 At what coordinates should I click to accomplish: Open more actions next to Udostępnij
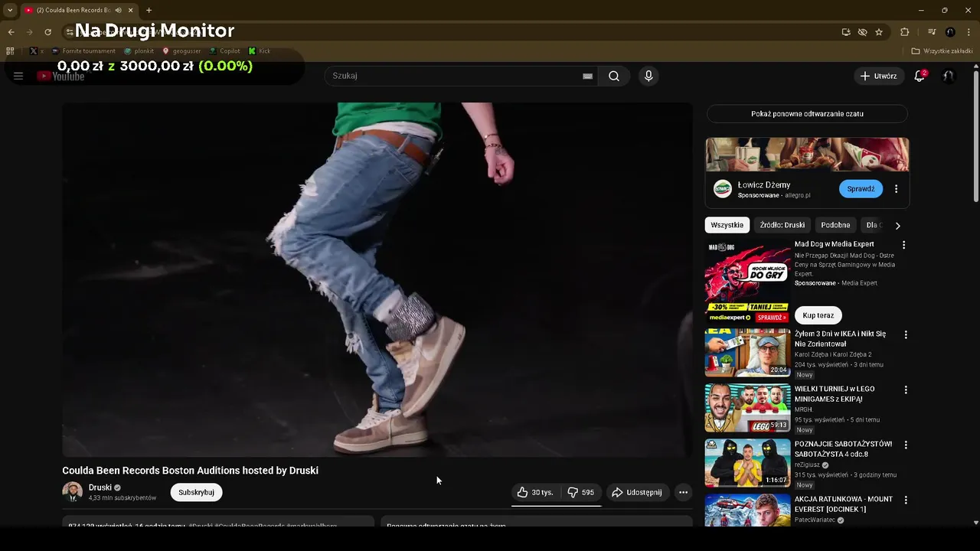pos(684,492)
